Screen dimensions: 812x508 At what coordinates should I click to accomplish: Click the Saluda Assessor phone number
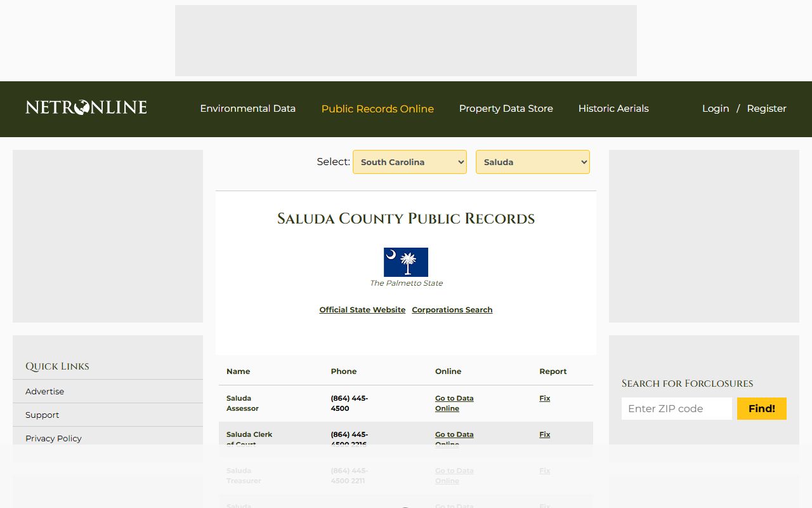[349, 403]
